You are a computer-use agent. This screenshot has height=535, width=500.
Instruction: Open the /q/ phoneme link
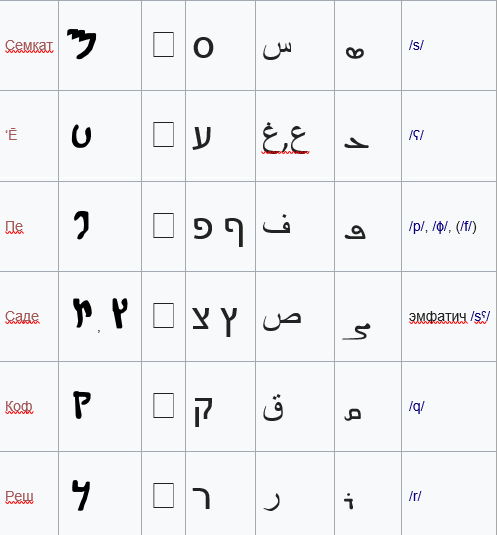(416, 406)
